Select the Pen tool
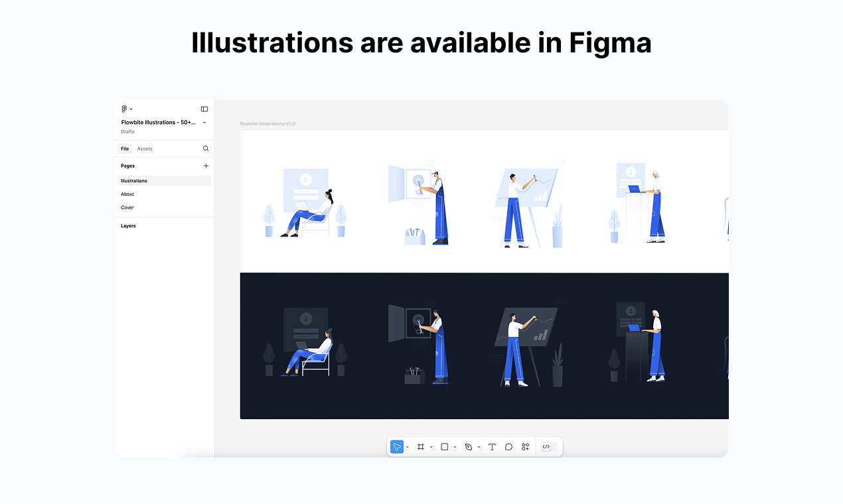This screenshot has width=843, height=504. click(x=468, y=447)
